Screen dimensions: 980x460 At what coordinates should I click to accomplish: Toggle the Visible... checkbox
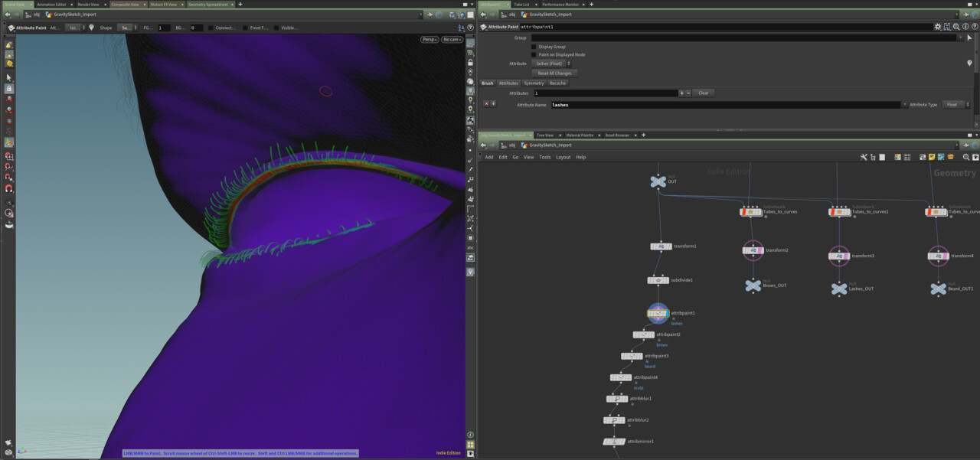(277, 28)
